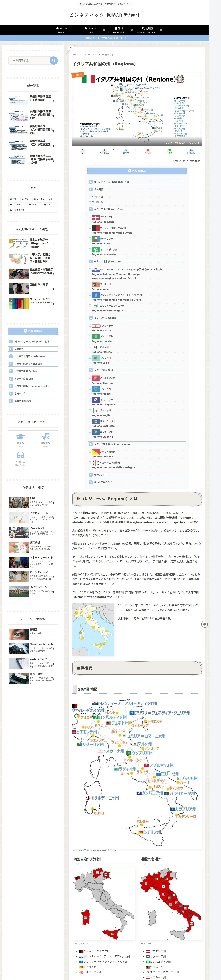The image size is (221, 980).
Task: Collapse the main 目次 table of contents
Action: (137, 171)
